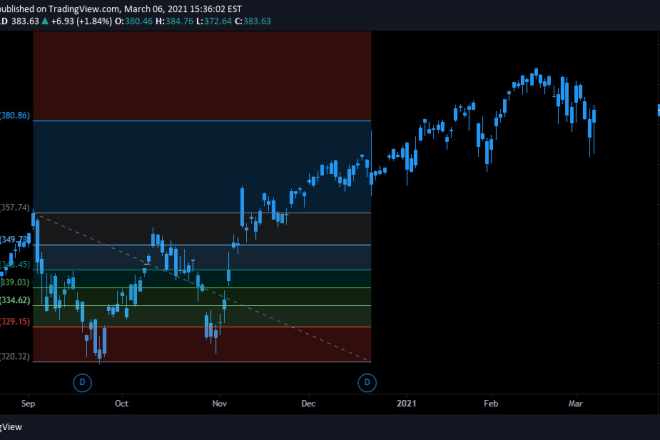Click the Dec label on time axis
Image resolution: width=660 pixels, height=440 pixels.
tap(309, 403)
